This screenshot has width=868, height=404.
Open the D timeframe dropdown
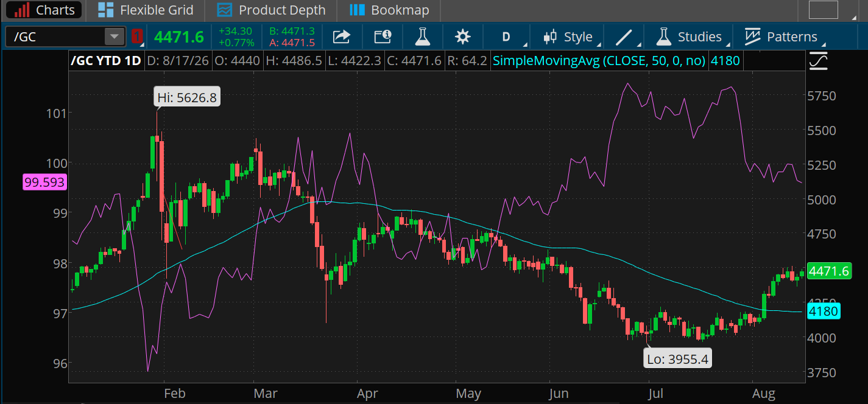click(x=506, y=37)
